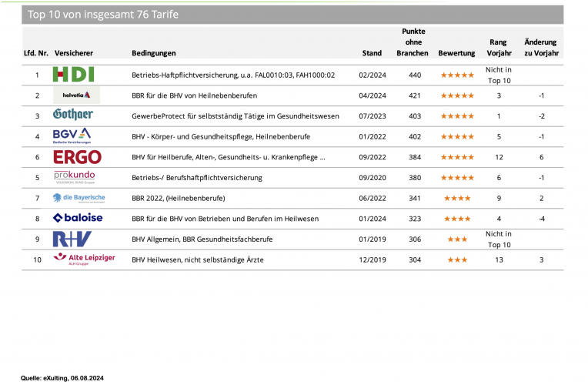588x385 pixels.
Task: Click the date 07/2023
Action: (x=373, y=116)
